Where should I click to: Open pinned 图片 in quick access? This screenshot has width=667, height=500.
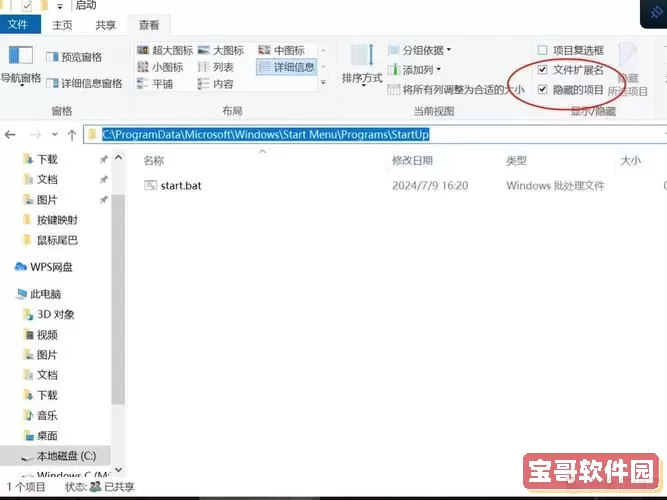[47, 200]
